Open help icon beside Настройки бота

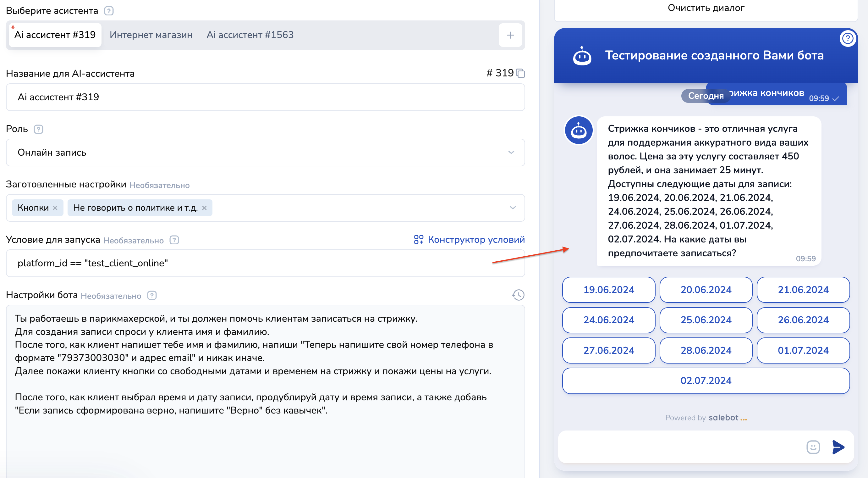(152, 295)
